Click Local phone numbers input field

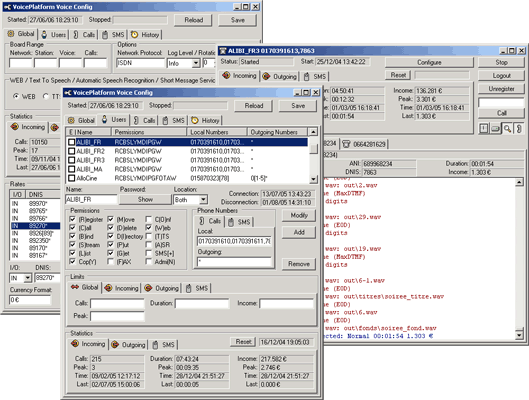point(234,241)
